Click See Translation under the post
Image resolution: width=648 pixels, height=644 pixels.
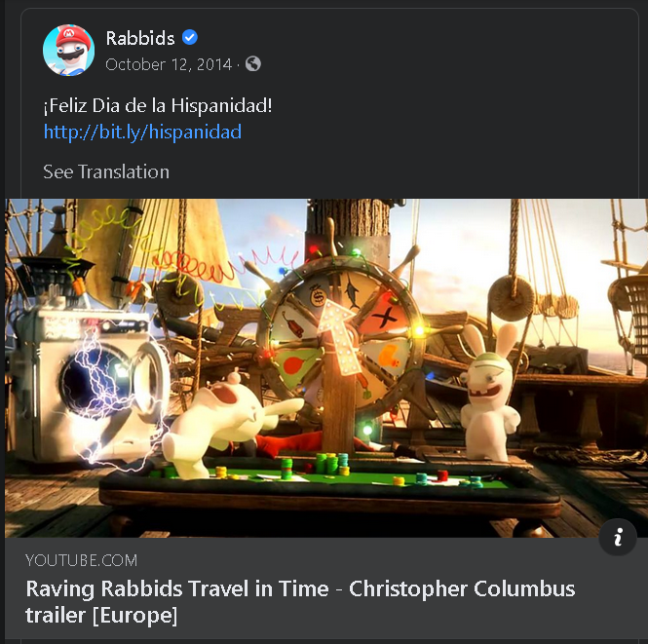tap(106, 171)
